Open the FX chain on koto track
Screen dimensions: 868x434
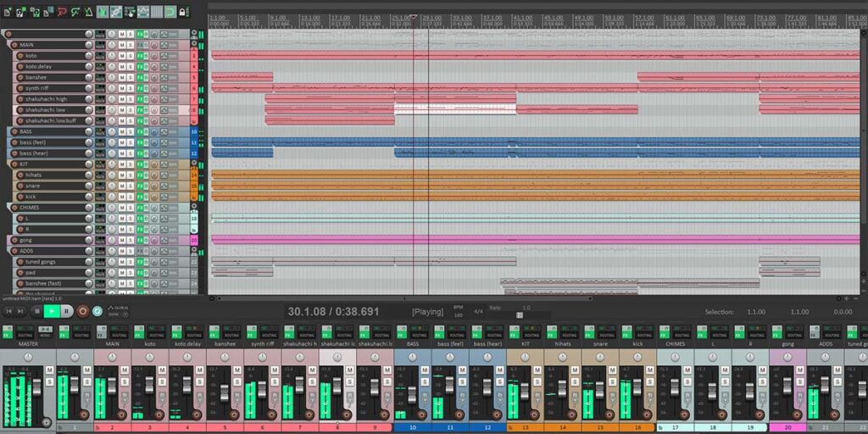142,56
